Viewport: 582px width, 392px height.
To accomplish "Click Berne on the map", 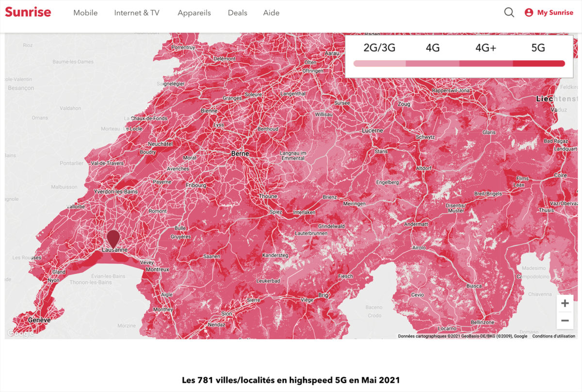I will (240, 153).
